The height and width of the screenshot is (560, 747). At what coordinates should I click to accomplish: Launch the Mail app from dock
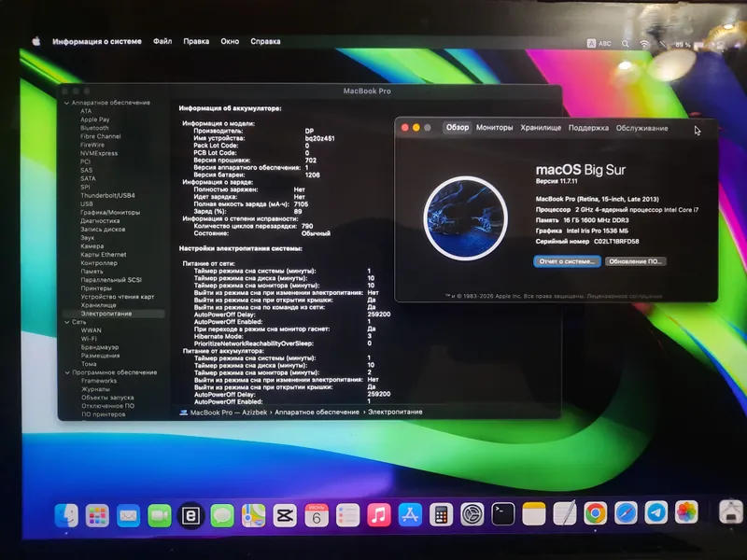(128, 515)
